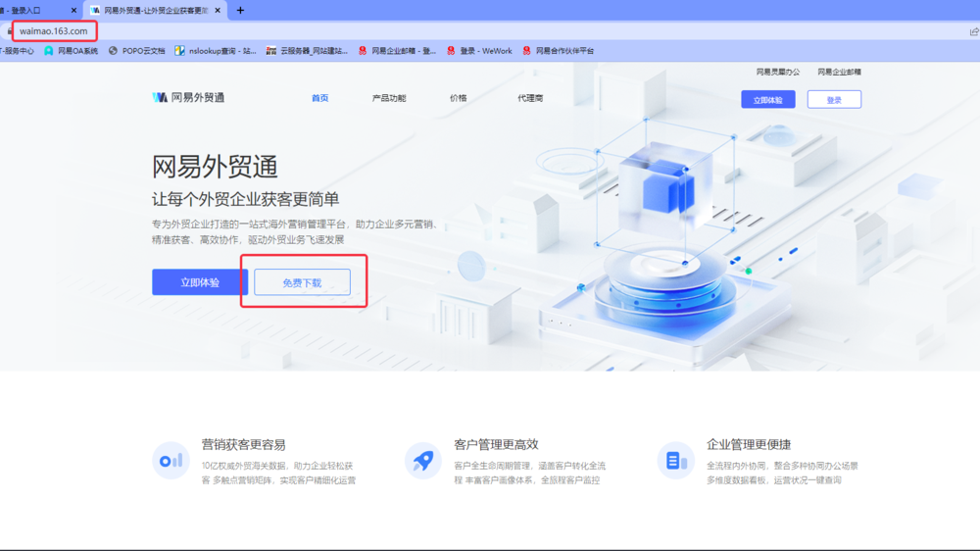980x551 pixels.
Task: Click the POPO云文档 bookmark globe icon
Action: pyautogui.click(x=113, y=51)
